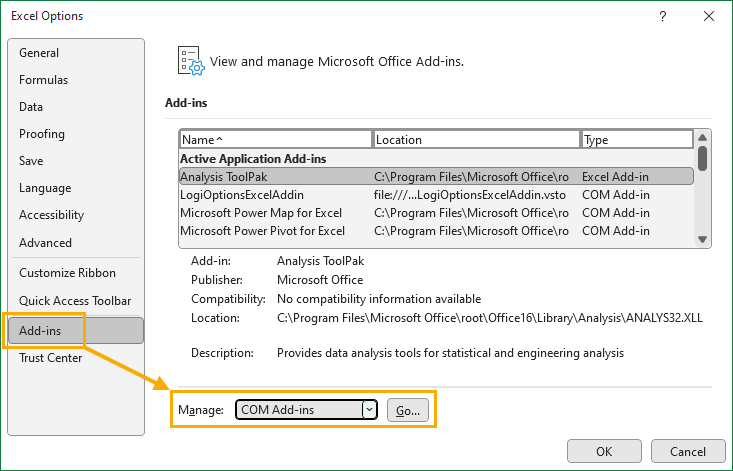
Task: Click the Add-ins settings gear icon
Action: pos(191,61)
